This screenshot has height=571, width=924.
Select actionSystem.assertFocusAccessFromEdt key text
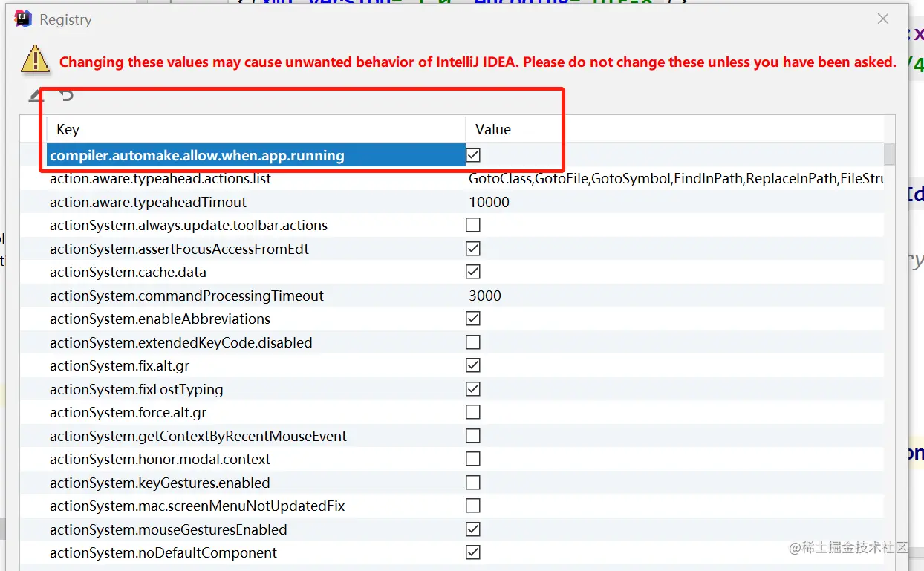coord(179,249)
